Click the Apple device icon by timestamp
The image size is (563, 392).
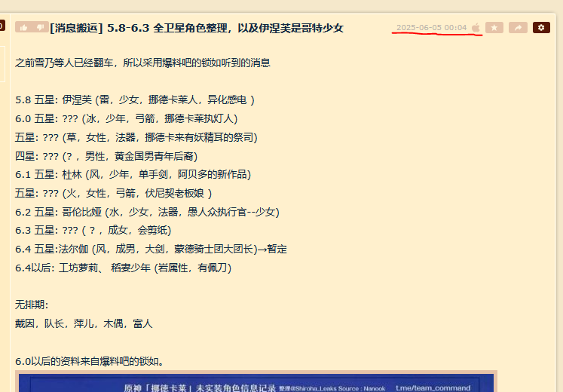pos(476,28)
